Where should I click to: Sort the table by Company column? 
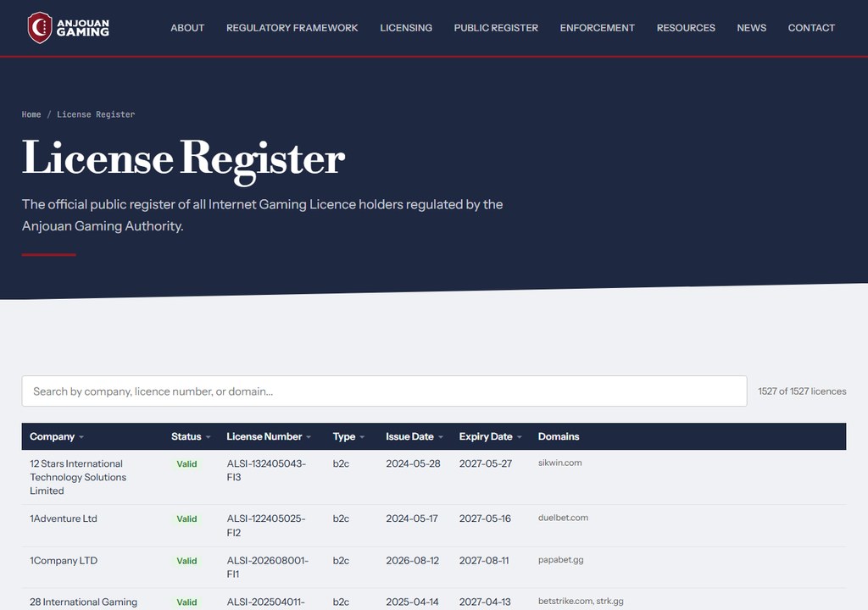click(x=57, y=436)
